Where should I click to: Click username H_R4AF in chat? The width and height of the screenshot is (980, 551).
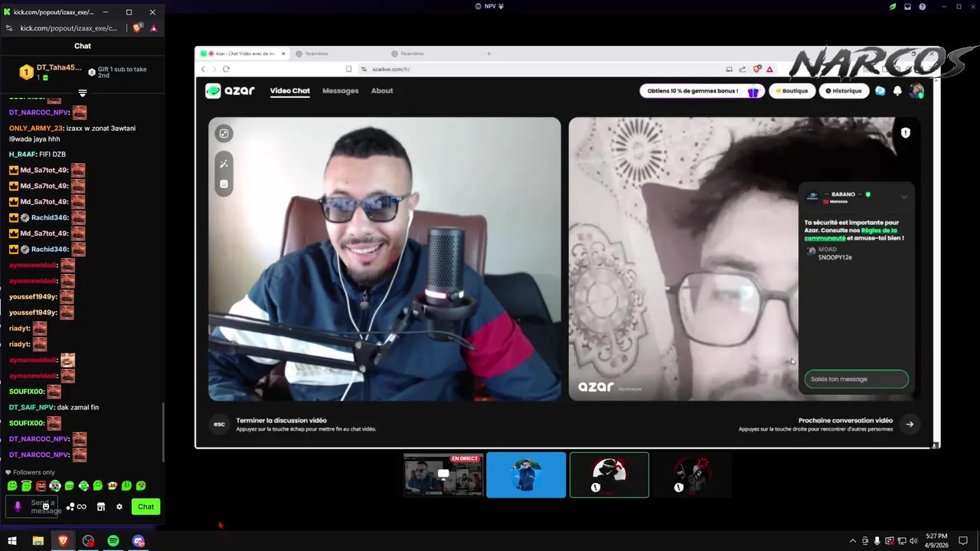click(22, 155)
